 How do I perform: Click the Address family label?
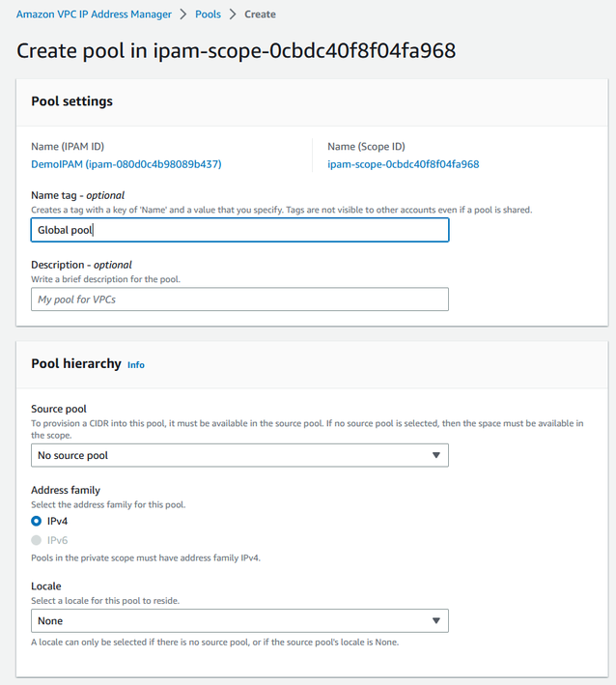tap(66, 490)
